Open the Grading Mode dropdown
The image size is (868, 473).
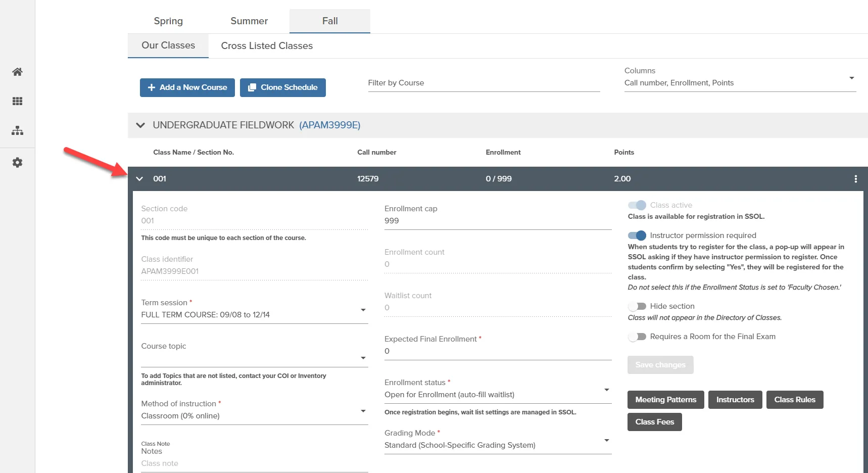[498, 440]
